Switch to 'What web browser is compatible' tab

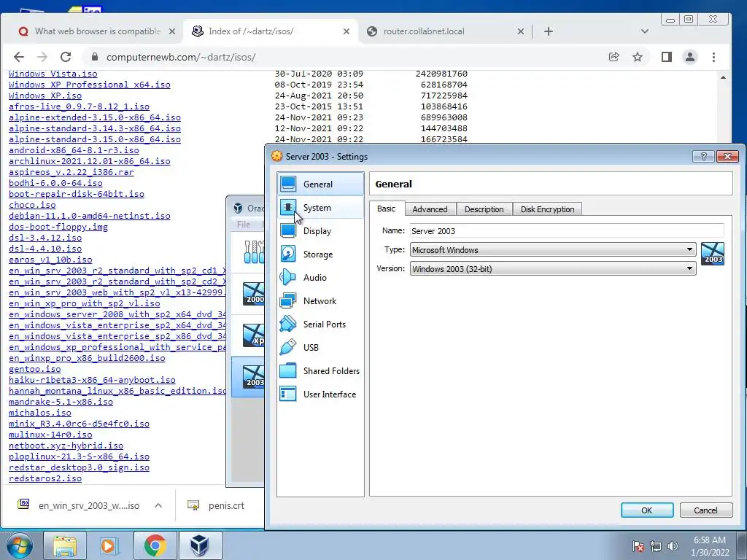(x=97, y=31)
